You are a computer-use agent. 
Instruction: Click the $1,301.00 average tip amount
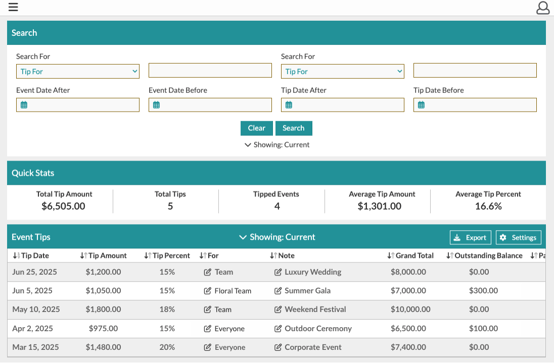tap(379, 206)
